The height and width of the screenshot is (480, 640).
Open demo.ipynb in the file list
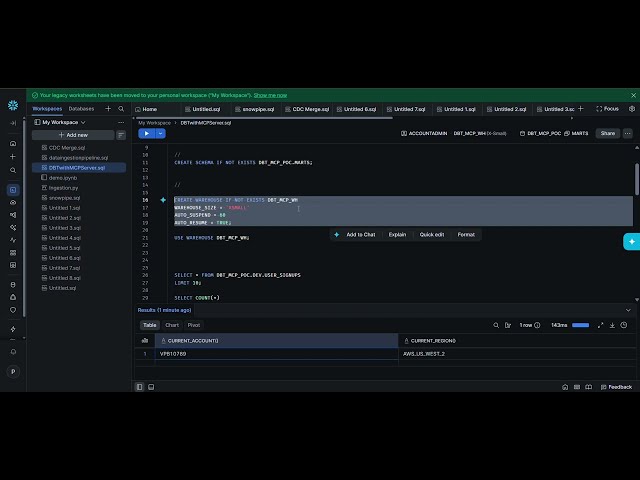(63, 178)
